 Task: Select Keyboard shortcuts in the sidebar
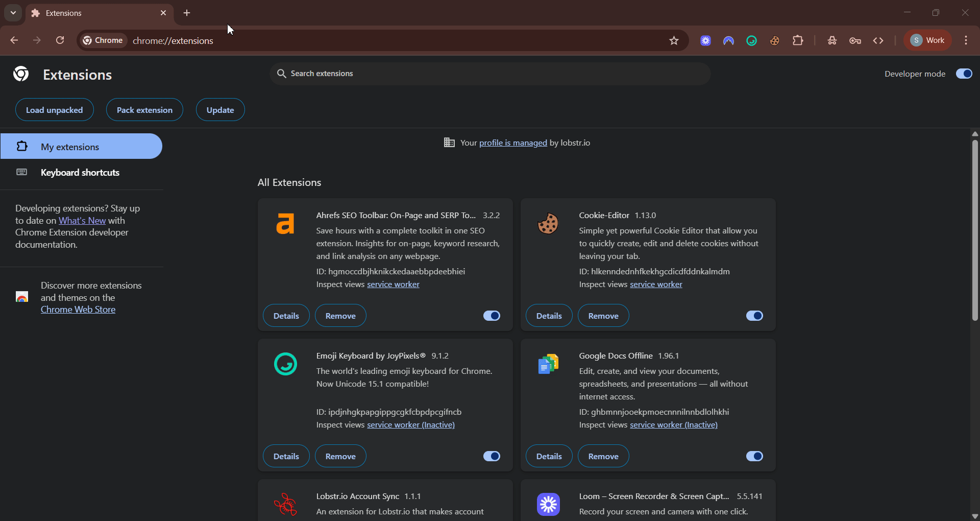80,173
